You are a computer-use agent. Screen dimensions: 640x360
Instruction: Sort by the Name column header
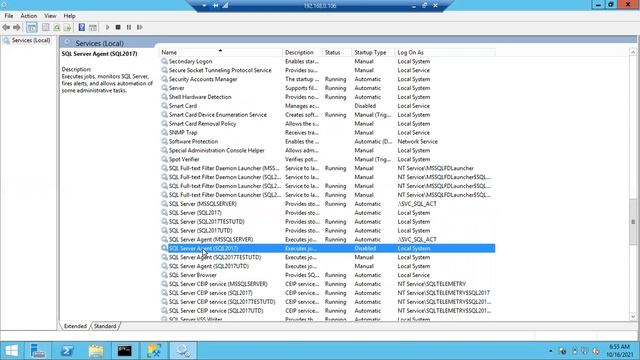tap(220, 52)
